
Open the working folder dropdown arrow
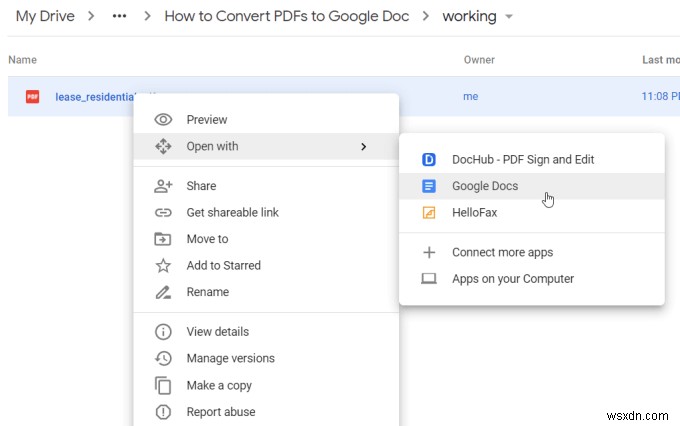point(509,17)
